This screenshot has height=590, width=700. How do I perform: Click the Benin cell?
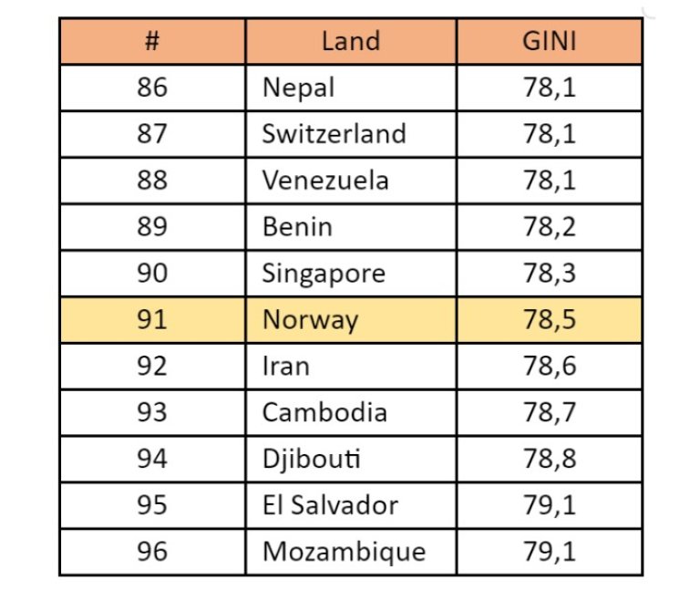(x=351, y=227)
